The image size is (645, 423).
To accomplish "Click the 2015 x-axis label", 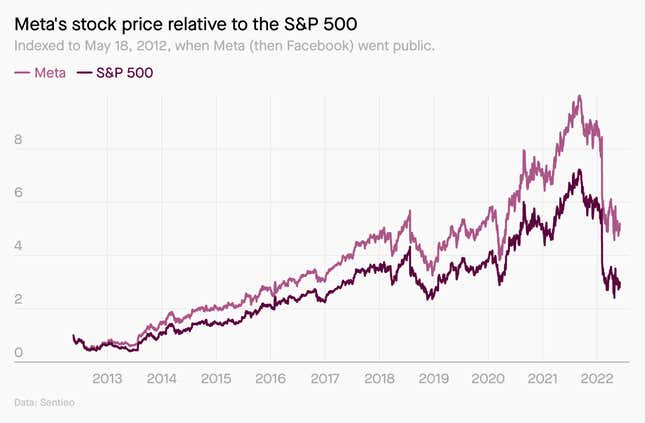I will (216, 379).
